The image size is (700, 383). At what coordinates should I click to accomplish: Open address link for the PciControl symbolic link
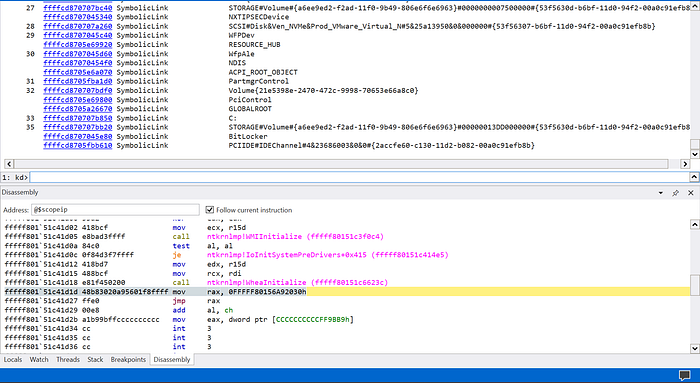coord(78,100)
